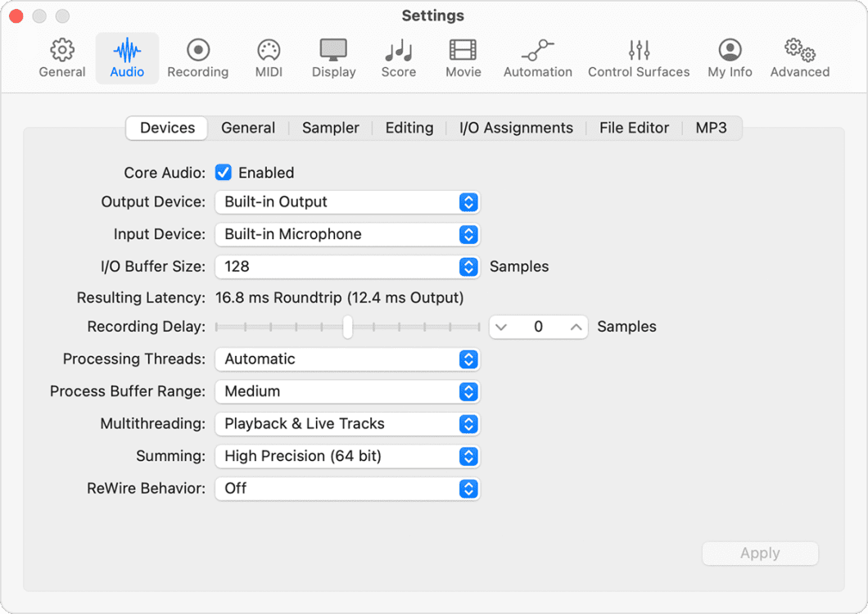868x614 pixels.
Task: Click the Control Surfaces icon
Action: pos(639,57)
